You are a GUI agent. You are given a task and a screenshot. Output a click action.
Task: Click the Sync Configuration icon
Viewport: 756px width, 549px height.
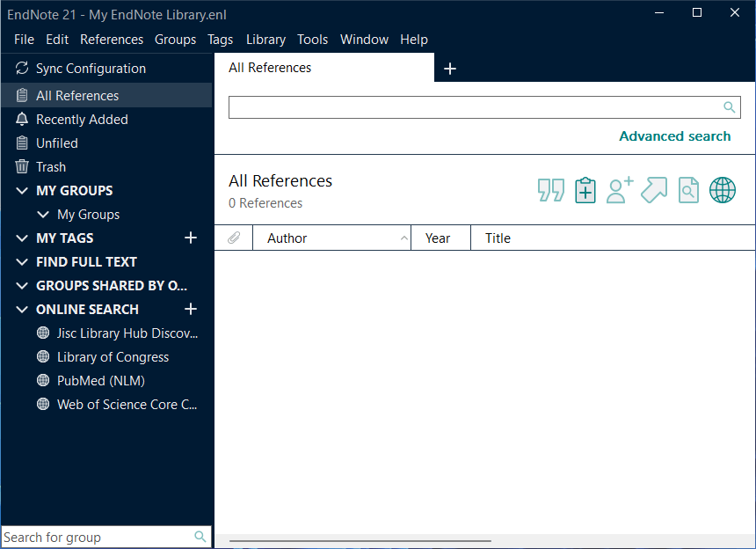[22, 69]
